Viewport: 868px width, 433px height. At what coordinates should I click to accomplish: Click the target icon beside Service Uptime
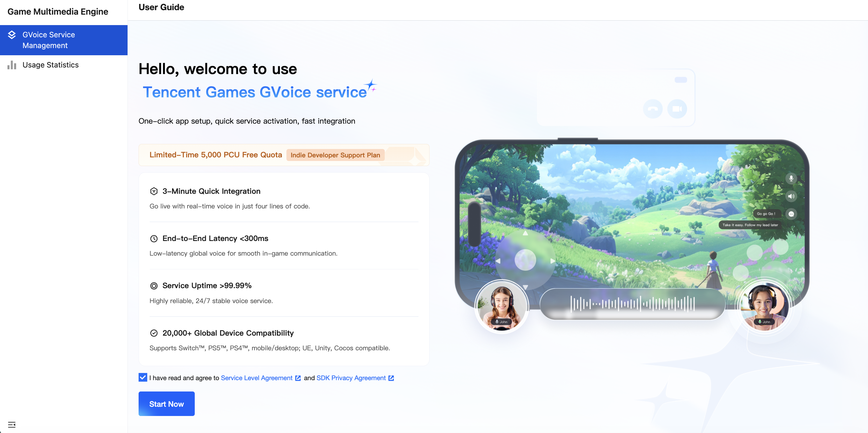coord(154,286)
